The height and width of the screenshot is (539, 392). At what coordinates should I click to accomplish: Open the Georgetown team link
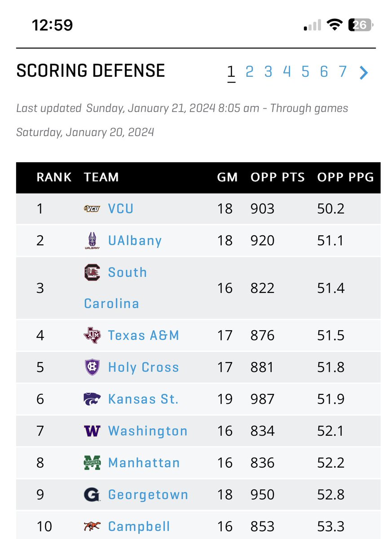click(x=148, y=495)
